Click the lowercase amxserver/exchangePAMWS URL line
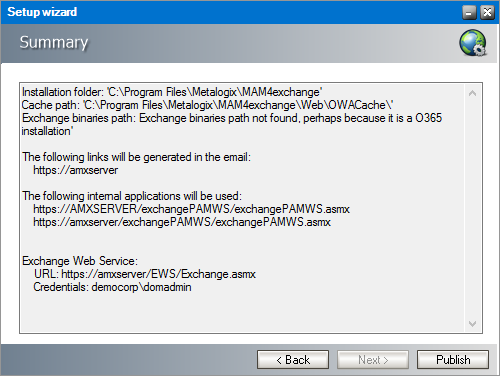This screenshot has width=500, height=376. pos(182,222)
